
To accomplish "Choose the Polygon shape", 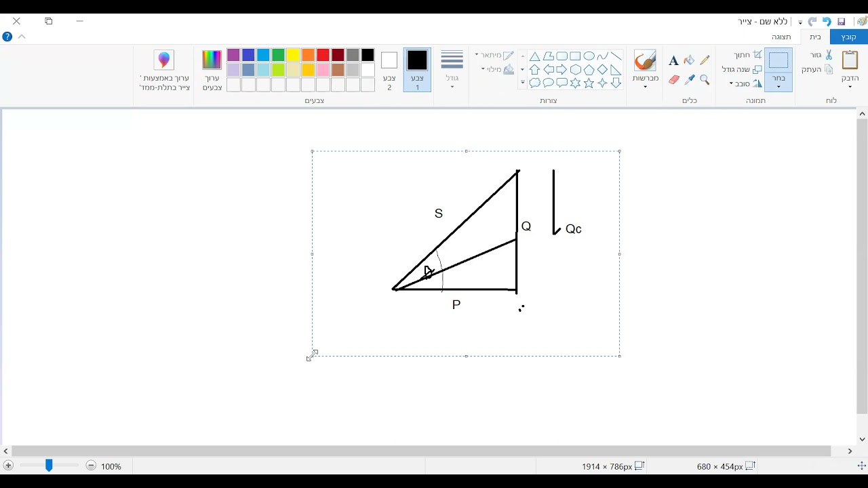I will click(548, 56).
